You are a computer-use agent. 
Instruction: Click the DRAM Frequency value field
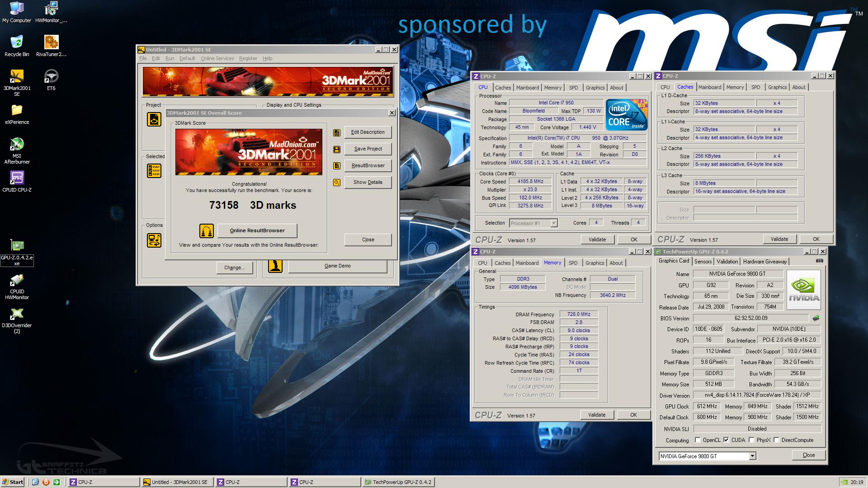coord(579,314)
